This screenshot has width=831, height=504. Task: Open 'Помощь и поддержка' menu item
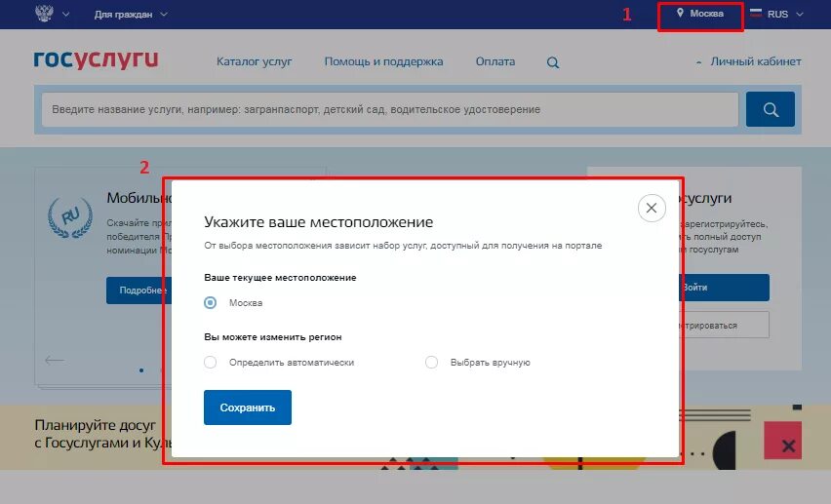[x=383, y=61]
